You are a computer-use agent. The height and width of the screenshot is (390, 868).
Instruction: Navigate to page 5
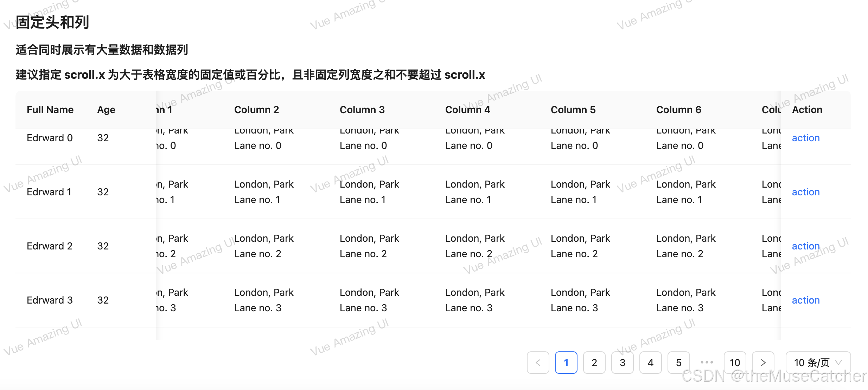click(678, 362)
